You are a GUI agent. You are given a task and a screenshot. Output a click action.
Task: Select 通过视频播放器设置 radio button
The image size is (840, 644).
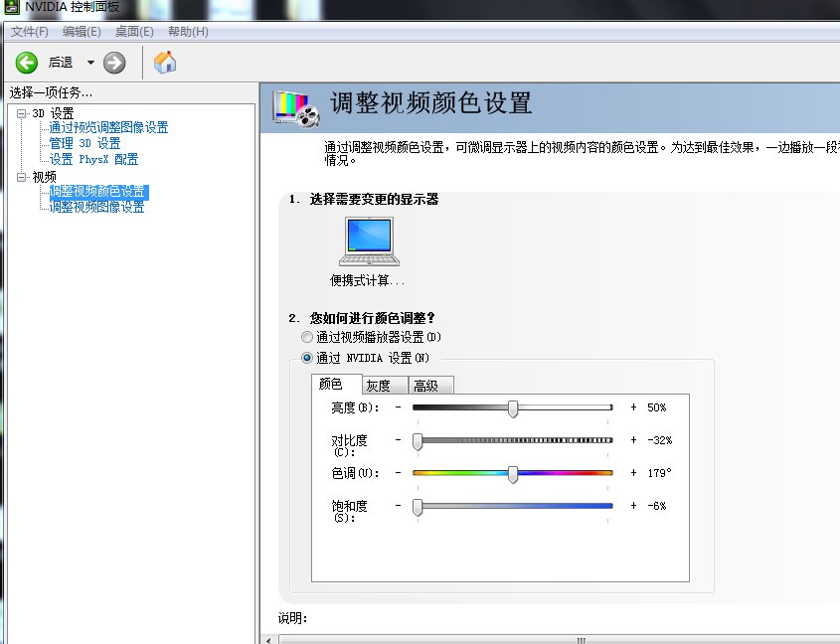coord(307,337)
